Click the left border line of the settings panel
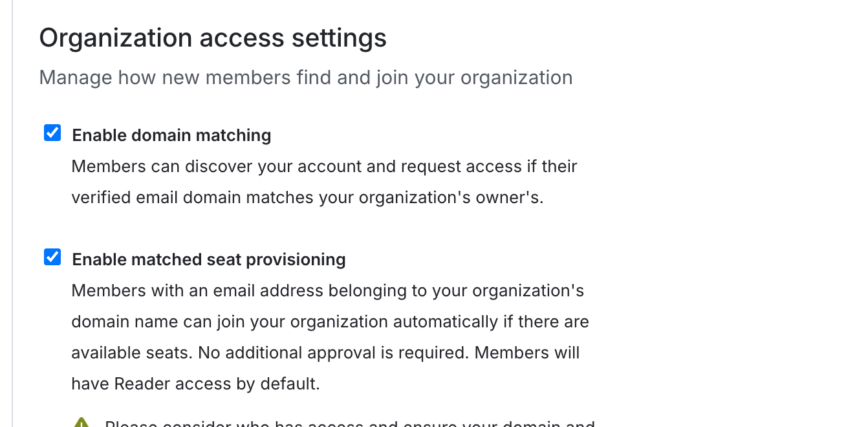This screenshot has width=868, height=427. (x=13, y=213)
